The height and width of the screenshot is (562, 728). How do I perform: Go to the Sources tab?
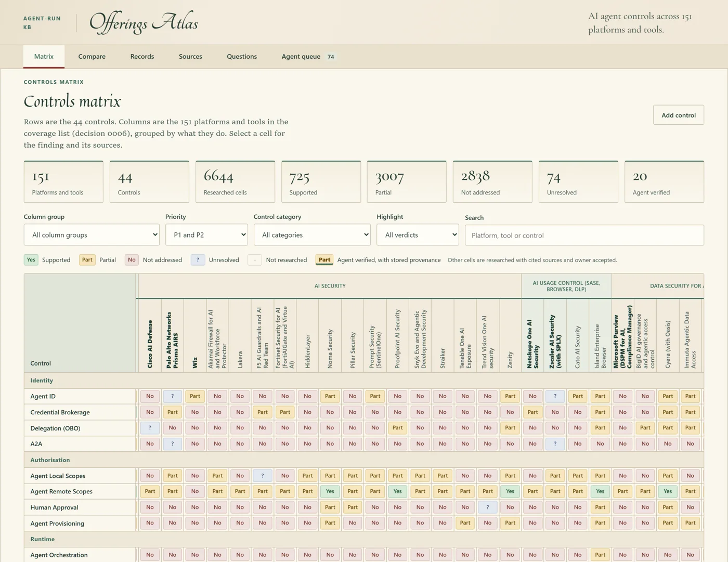click(190, 57)
